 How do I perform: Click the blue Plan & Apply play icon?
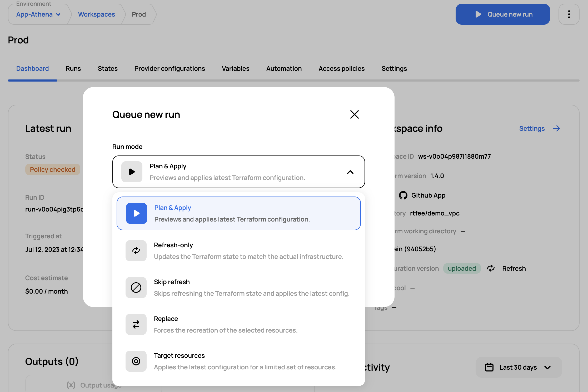(136, 213)
